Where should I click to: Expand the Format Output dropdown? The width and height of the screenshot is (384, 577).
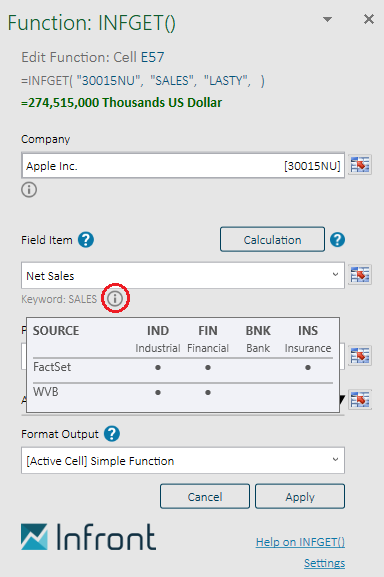335,460
